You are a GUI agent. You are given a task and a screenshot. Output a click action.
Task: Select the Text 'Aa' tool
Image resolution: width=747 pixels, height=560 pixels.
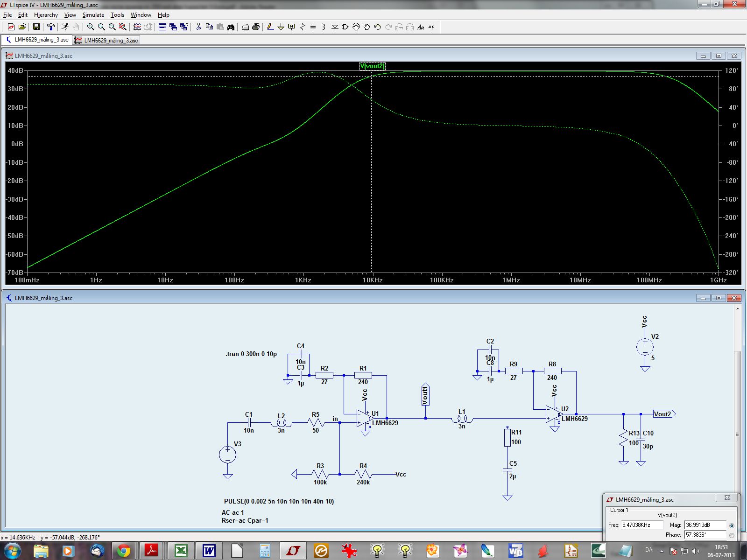tap(421, 27)
